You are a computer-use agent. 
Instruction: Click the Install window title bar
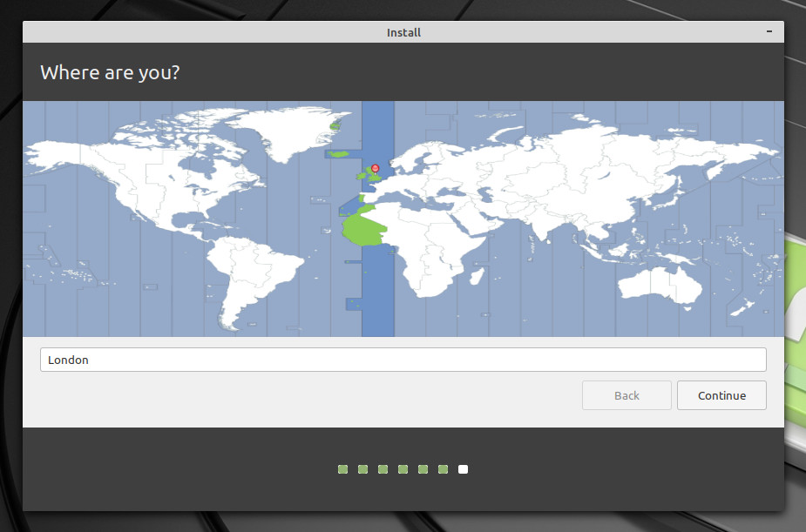[x=403, y=32]
